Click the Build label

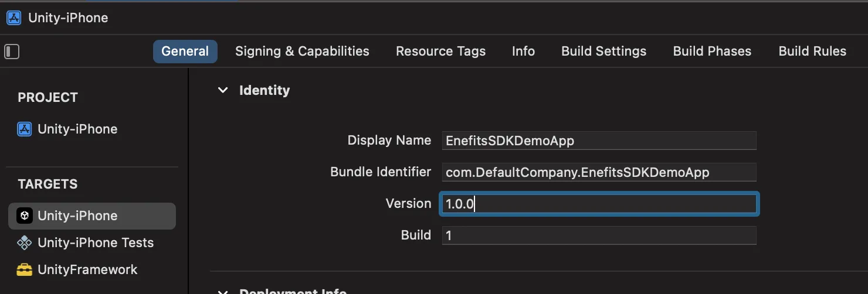tap(416, 235)
